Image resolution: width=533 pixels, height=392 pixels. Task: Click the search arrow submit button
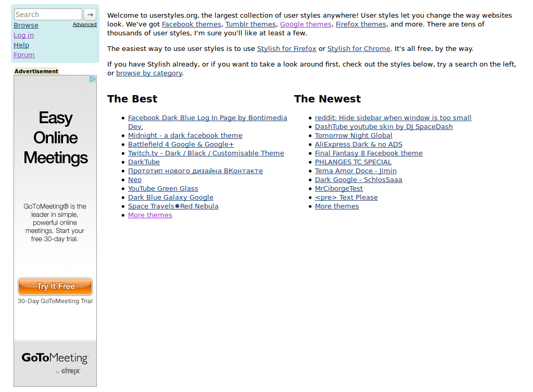[90, 15]
